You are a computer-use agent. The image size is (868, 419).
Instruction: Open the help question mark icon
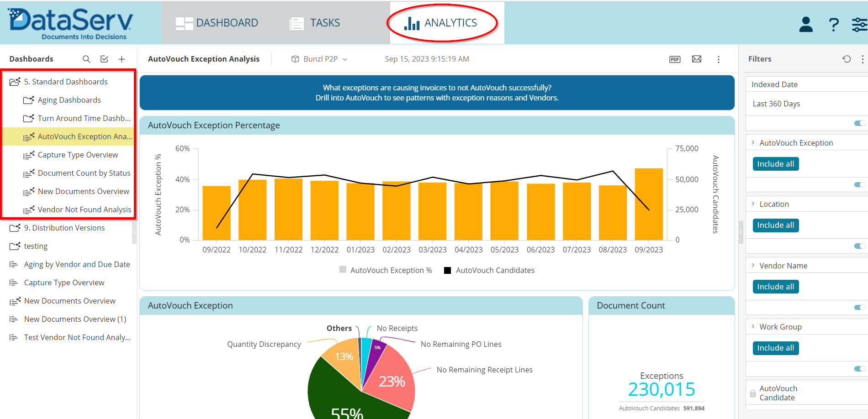pyautogui.click(x=834, y=24)
